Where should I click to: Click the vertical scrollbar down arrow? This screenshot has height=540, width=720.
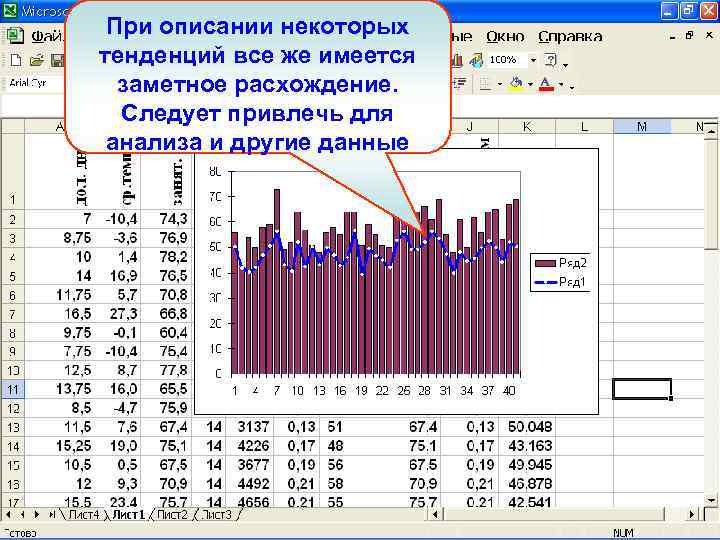tap(711, 499)
